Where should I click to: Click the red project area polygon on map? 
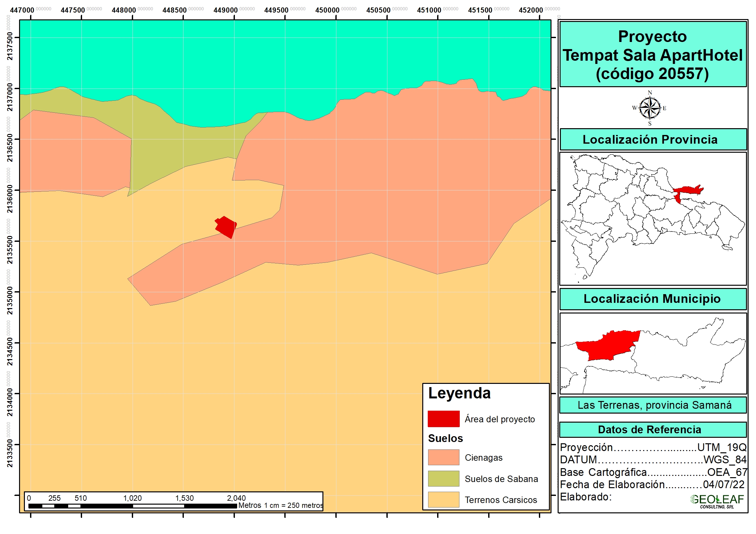[226, 227]
